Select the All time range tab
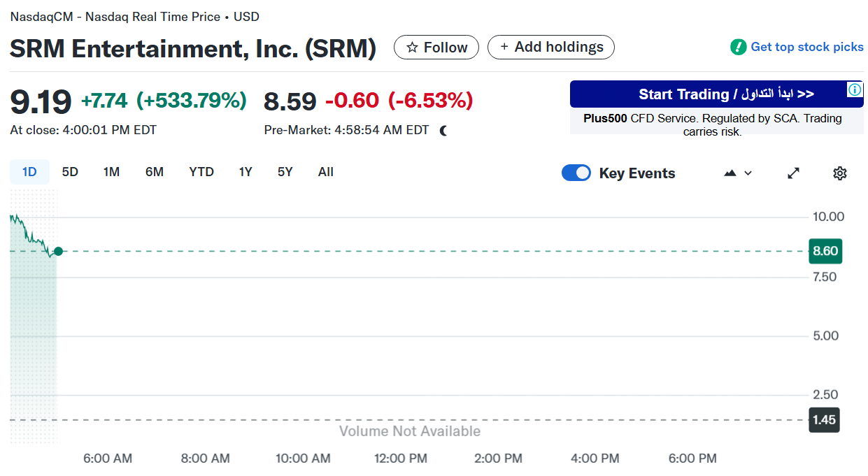Screen dimensions: 868x476 (x=326, y=172)
